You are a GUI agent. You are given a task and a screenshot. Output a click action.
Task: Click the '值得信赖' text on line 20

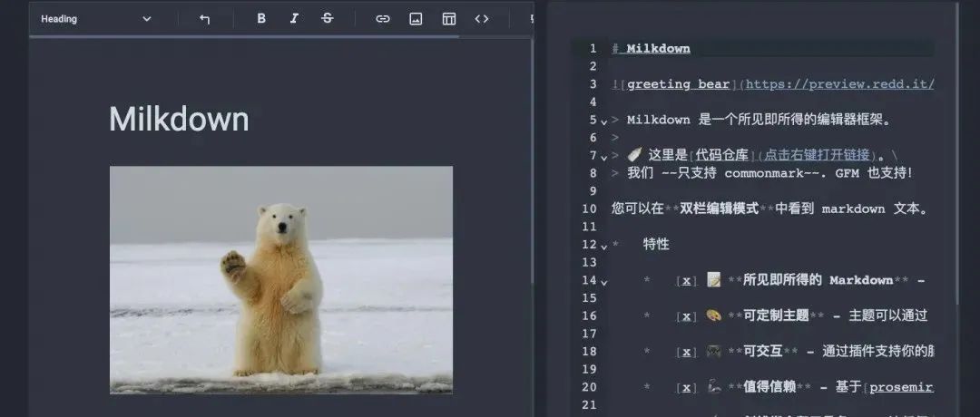click(769, 388)
